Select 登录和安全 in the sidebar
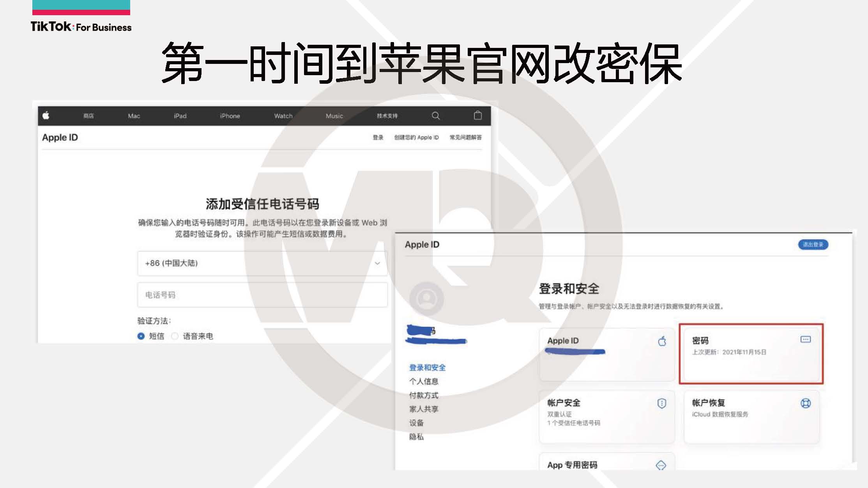This screenshot has height=488, width=868. pyautogui.click(x=427, y=368)
